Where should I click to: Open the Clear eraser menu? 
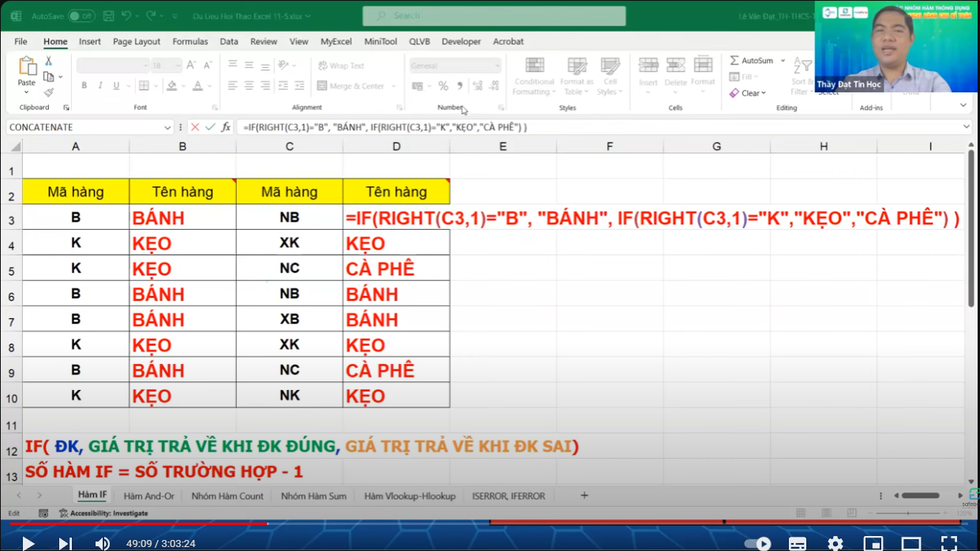[x=746, y=93]
